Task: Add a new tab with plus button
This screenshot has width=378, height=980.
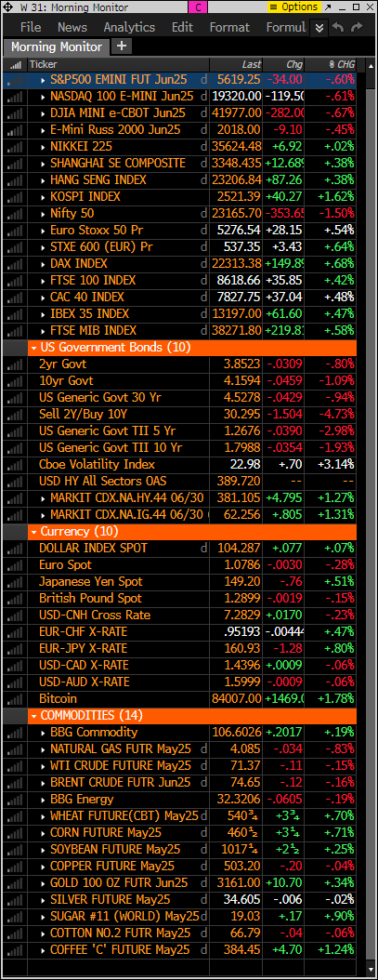Action: coord(122,46)
